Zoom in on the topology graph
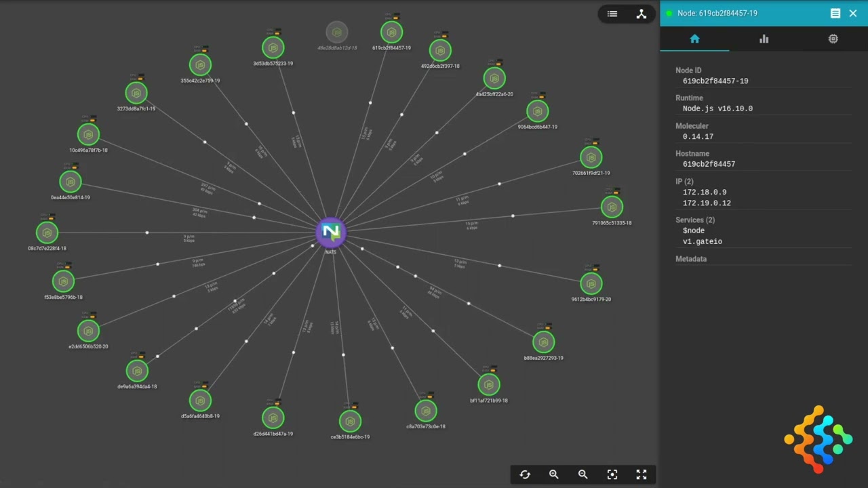Viewport: 868px width, 488px height. click(x=554, y=474)
